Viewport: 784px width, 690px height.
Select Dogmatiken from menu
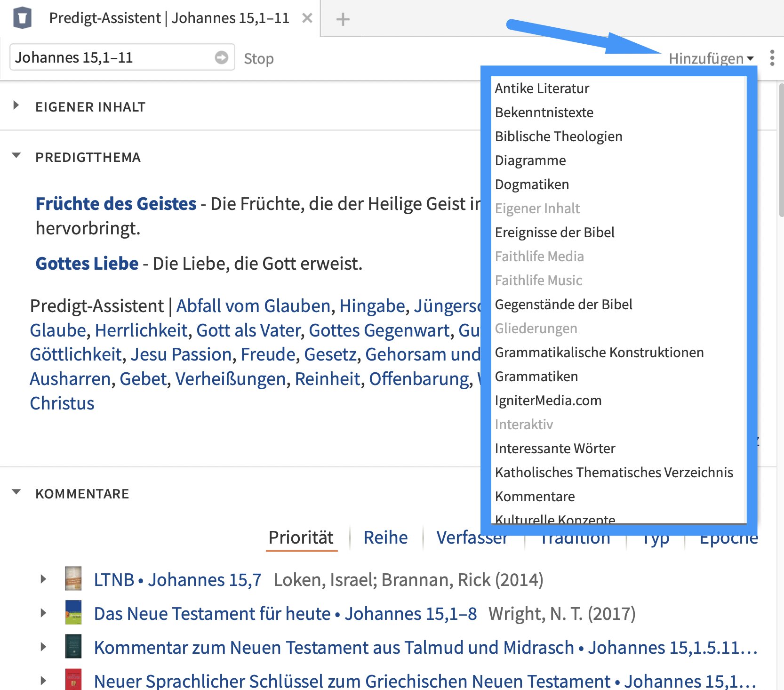pos(532,185)
